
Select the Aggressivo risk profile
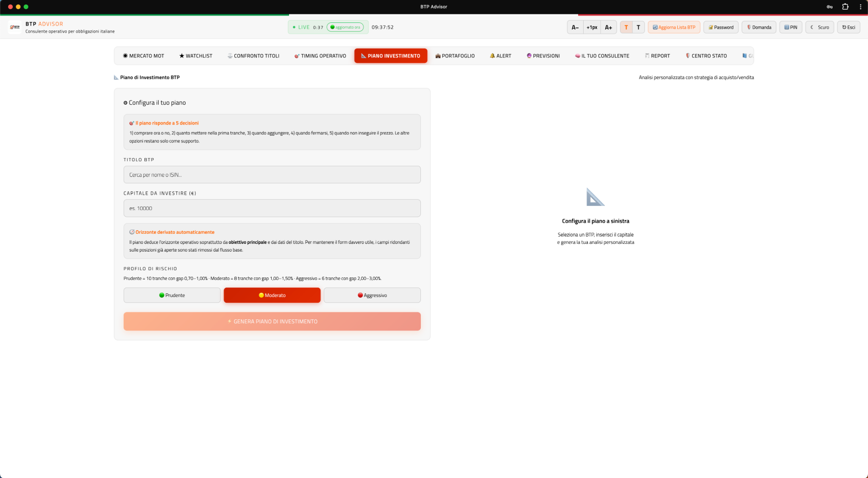[372, 295]
